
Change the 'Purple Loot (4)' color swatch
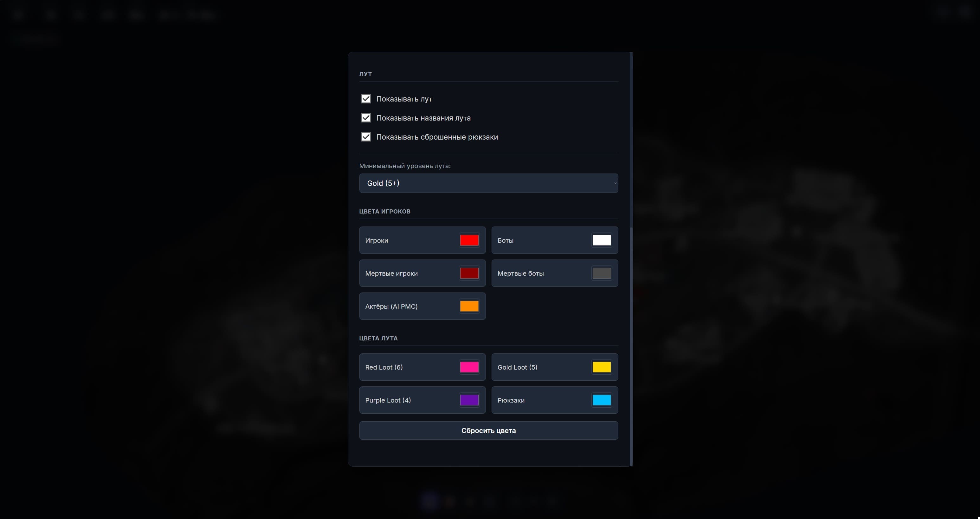click(x=469, y=400)
